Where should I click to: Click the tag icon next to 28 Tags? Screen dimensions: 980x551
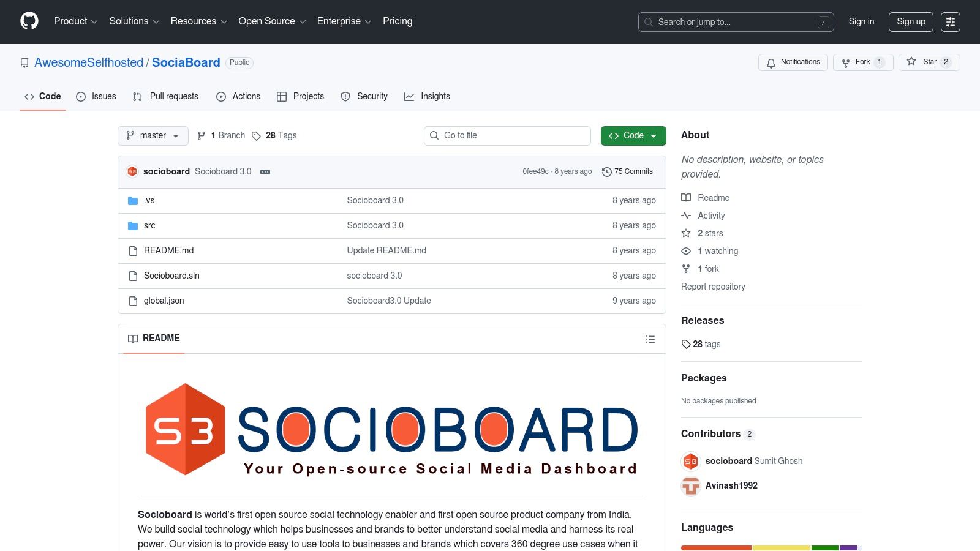[x=256, y=136]
